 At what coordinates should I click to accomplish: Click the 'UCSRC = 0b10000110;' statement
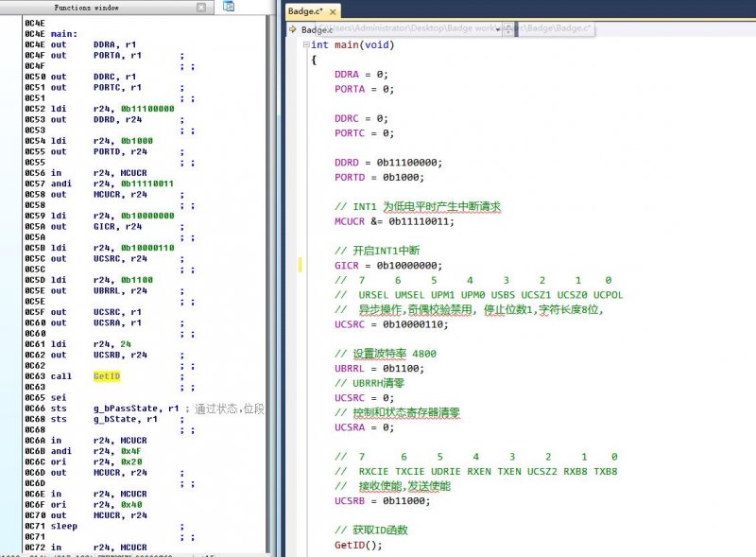coord(391,324)
